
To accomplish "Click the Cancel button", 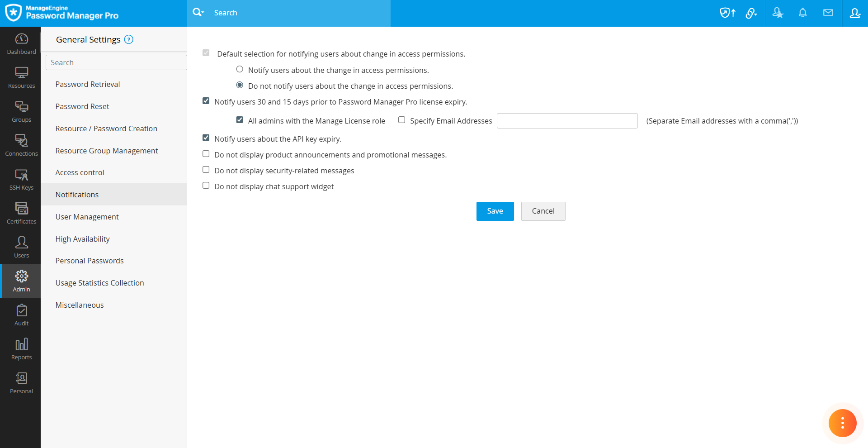I will 543,211.
